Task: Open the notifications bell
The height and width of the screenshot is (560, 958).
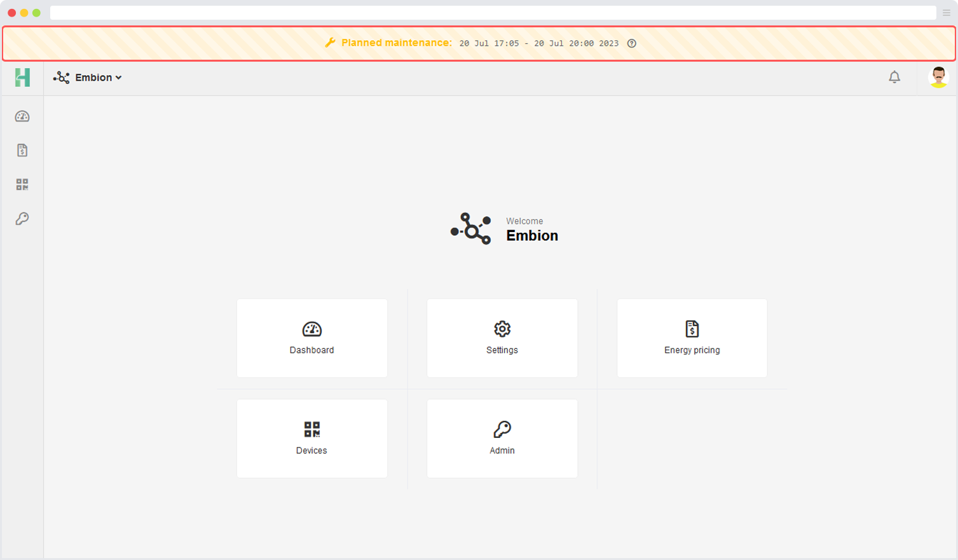Action: tap(894, 78)
